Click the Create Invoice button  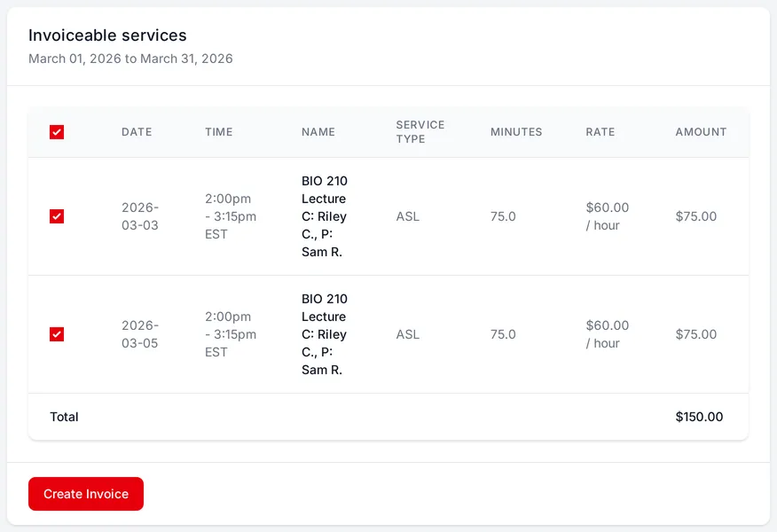tap(86, 494)
